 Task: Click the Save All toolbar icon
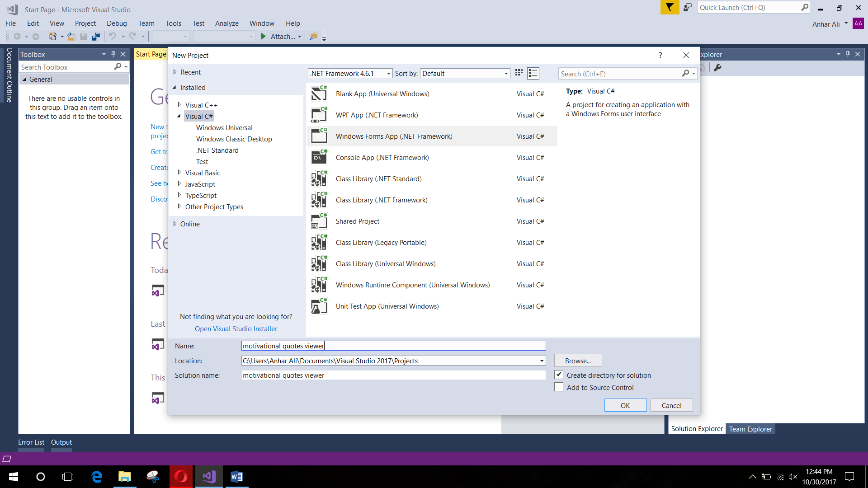point(95,37)
